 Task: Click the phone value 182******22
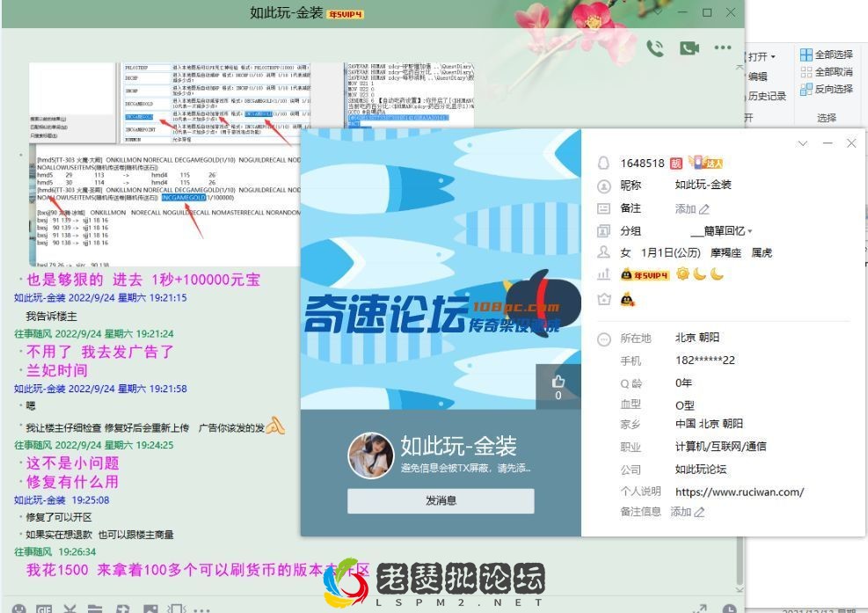click(x=705, y=361)
